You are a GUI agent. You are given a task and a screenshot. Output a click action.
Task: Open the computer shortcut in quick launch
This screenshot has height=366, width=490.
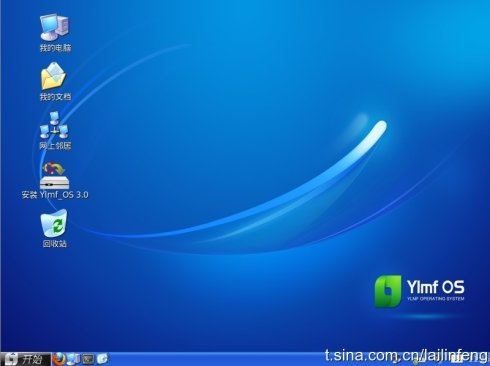tap(73, 359)
